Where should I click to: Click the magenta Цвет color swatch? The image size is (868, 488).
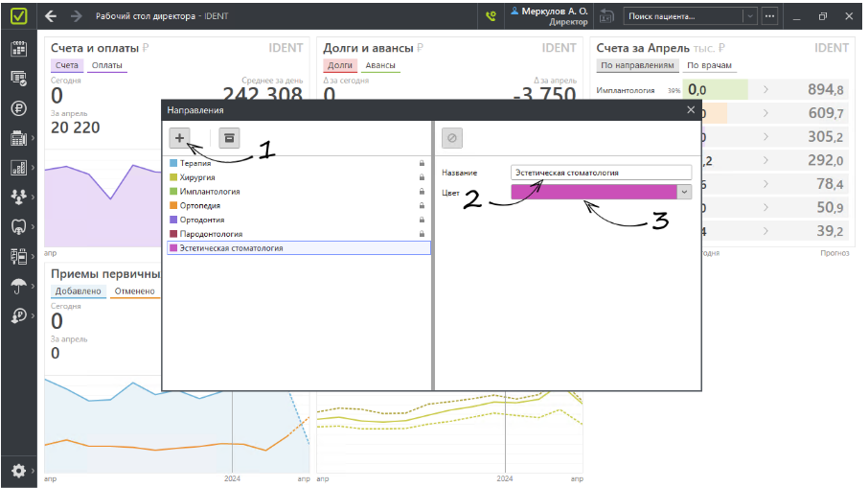click(594, 192)
